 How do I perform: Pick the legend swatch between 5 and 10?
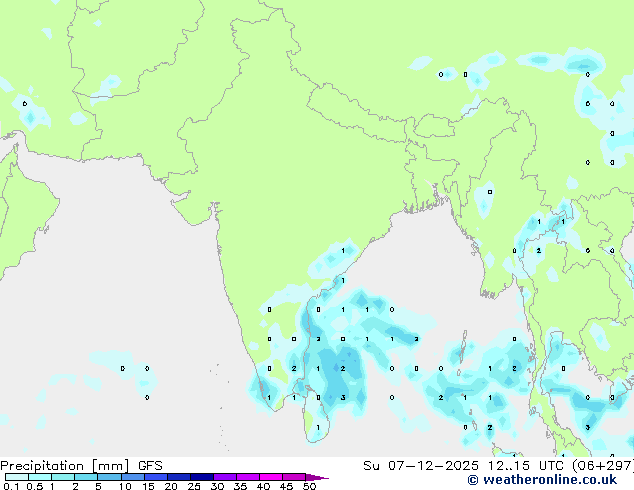110,477
